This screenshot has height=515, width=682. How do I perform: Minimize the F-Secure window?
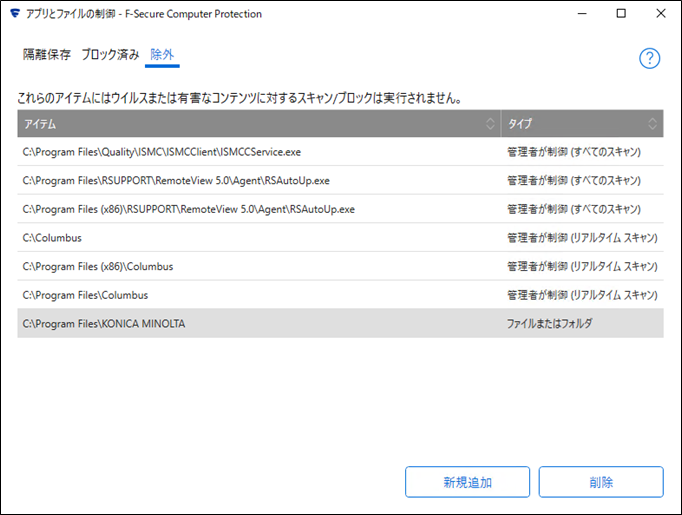click(582, 13)
